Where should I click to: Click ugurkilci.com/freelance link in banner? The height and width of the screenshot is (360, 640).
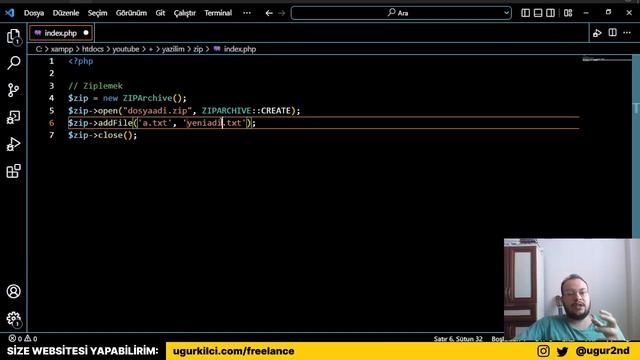point(233,351)
